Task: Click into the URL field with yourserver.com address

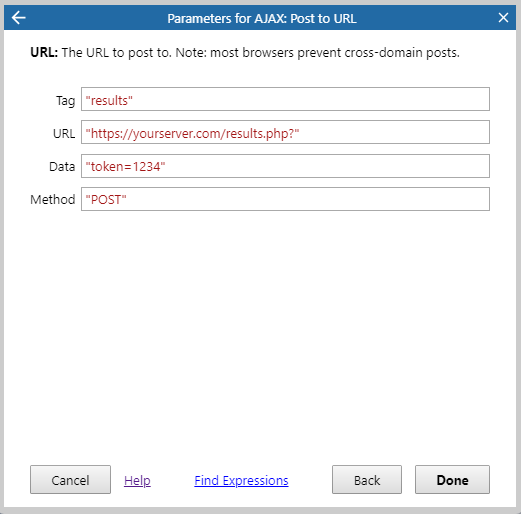Action: click(285, 132)
